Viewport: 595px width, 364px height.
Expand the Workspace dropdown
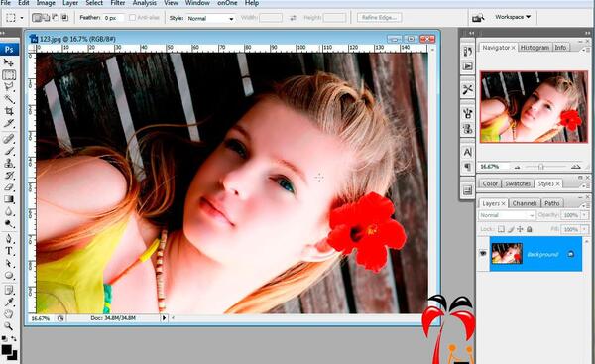(x=513, y=17)
